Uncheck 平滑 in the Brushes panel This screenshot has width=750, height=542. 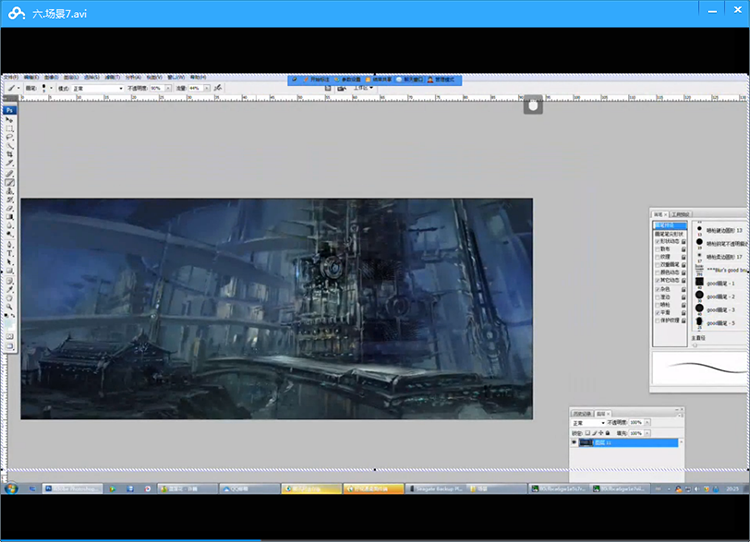[x=657, y=312]
